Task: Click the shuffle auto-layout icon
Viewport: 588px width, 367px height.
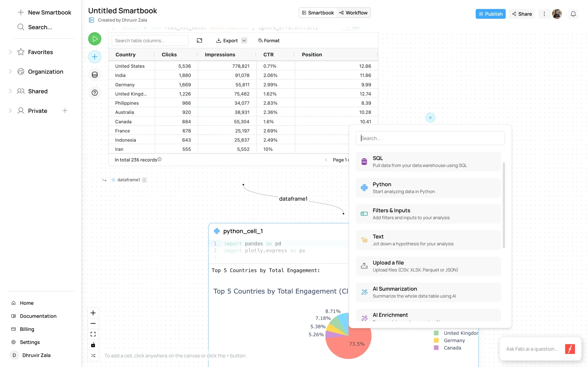Action: (93, 356)
